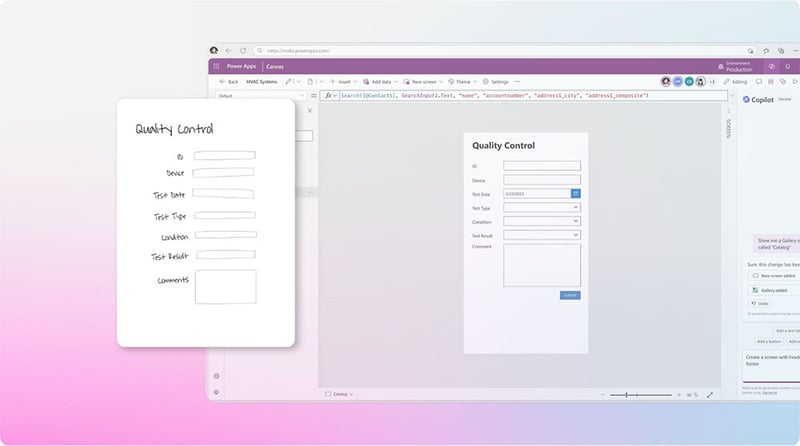Click the HVAC Systems app name
Screen dimensions: 800x446
click(262, 82)
